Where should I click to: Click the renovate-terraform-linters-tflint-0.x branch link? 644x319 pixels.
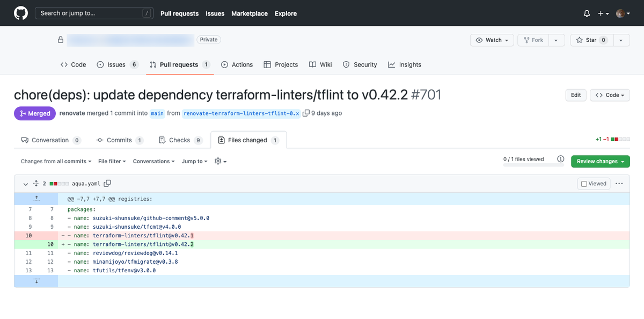pyautogui.click(x=241, y=113)
